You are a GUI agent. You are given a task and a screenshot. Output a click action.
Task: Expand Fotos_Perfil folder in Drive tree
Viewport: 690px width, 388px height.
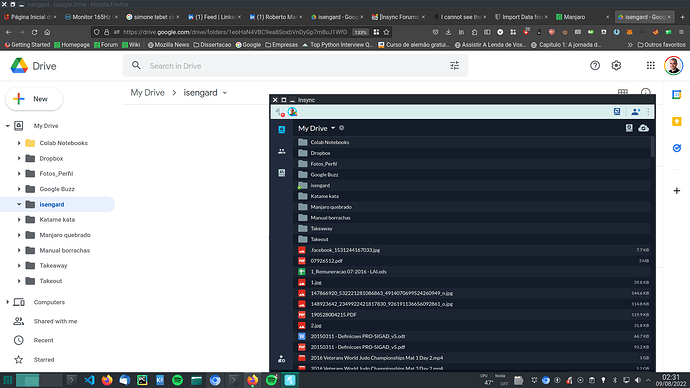[x=19, y=174]
